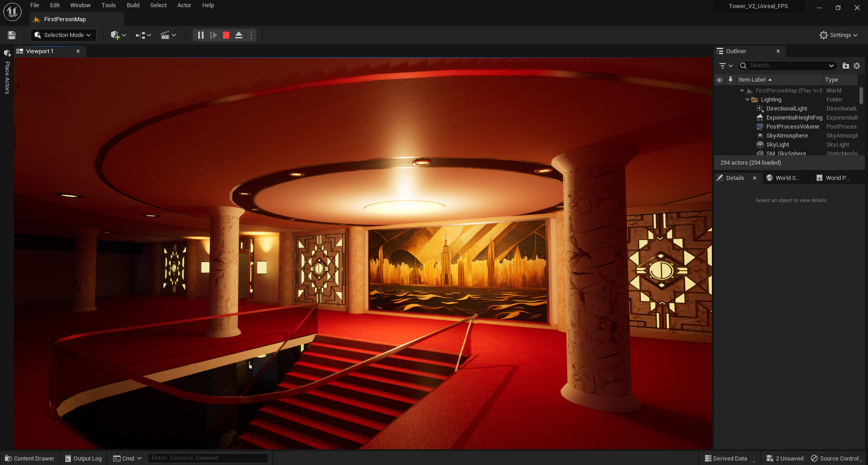This screenshot has height=465, width=868.
Task: Open the Cinematics clapperboard icon
Action: [x=166, y=35]
